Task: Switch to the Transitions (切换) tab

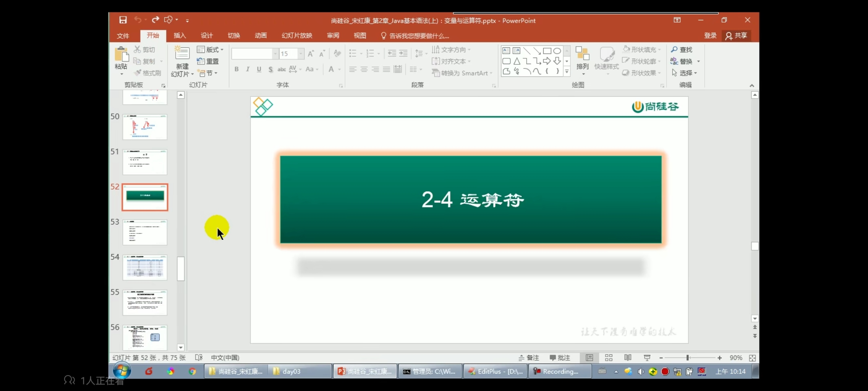Action: [x=234, y=35]
